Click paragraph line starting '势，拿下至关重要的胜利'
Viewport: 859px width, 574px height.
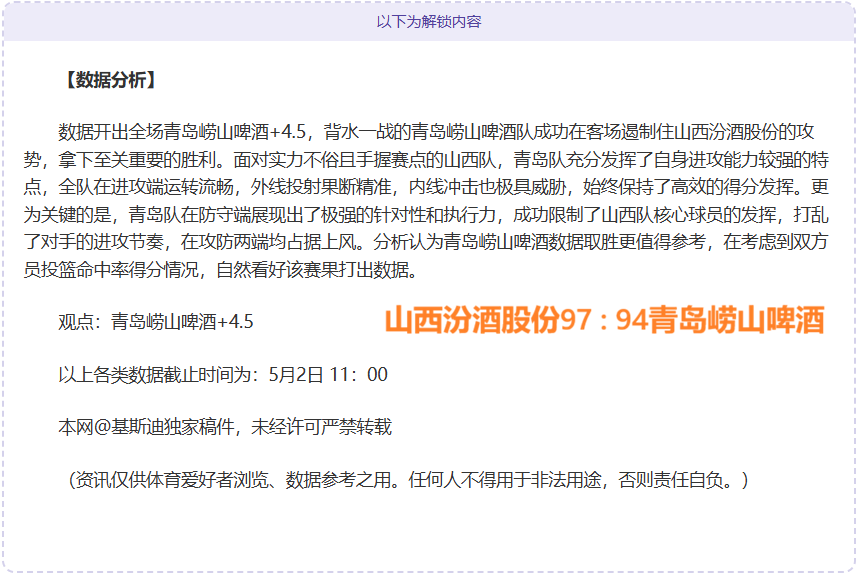[426, 159]
